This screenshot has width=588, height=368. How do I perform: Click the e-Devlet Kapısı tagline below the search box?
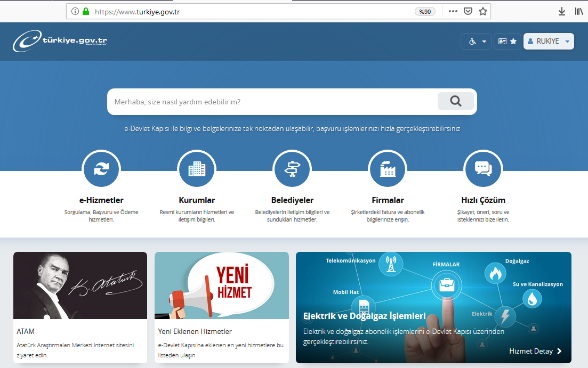(x=292, y=128)
